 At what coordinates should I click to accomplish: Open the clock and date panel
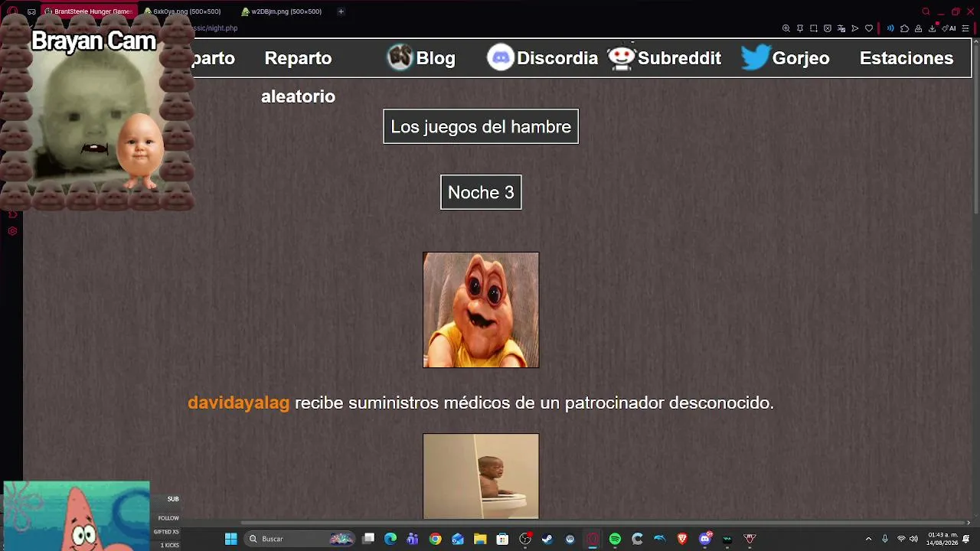coord(942,539)
